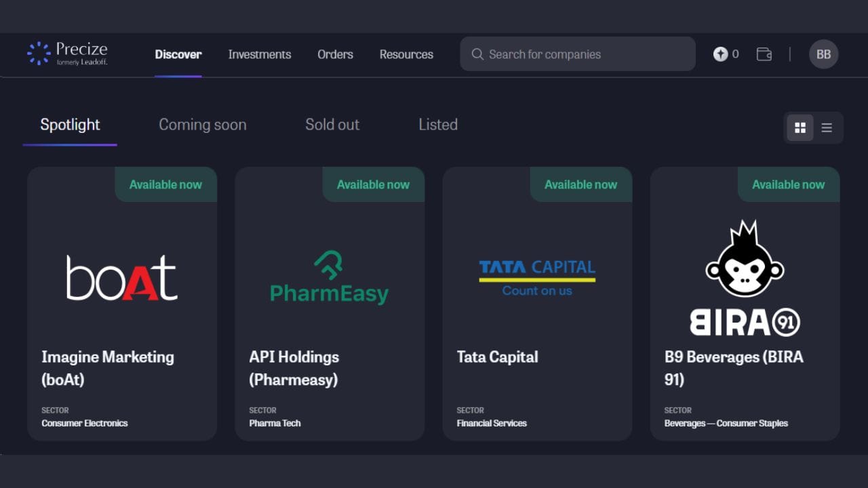
Task: Open the Sold out tab
Action: point(332,125)
